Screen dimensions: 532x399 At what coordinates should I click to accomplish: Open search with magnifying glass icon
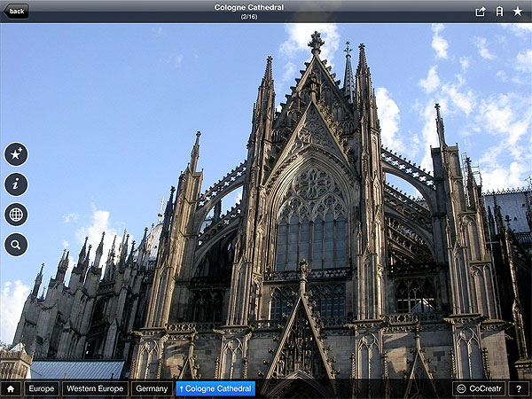pos(16,245)
